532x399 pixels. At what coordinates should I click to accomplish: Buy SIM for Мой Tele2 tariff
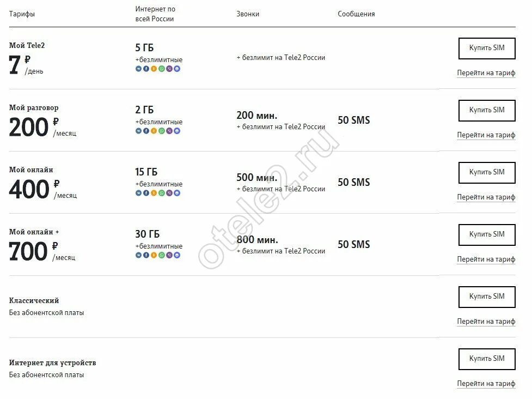[x=487, y=49]
